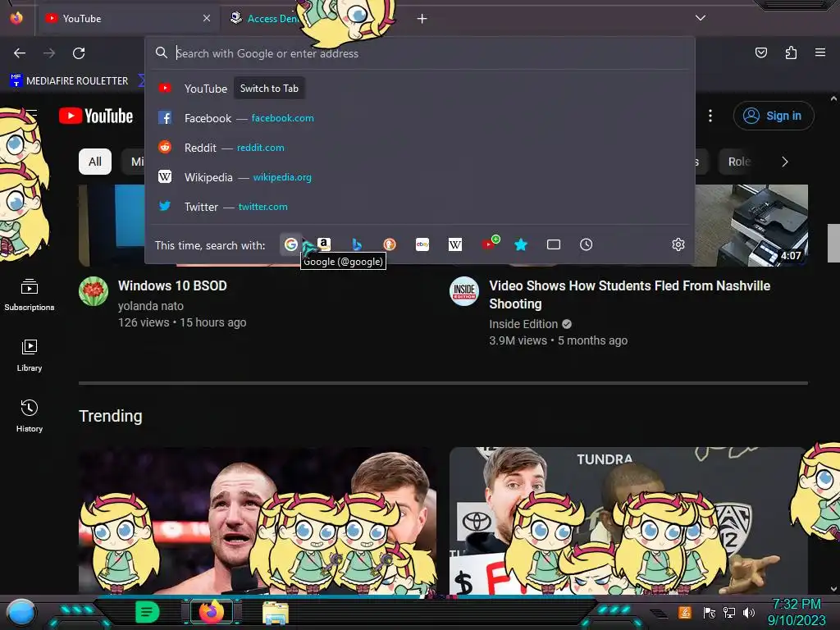Open the Firefox application menu

click(x=819, y=52)
